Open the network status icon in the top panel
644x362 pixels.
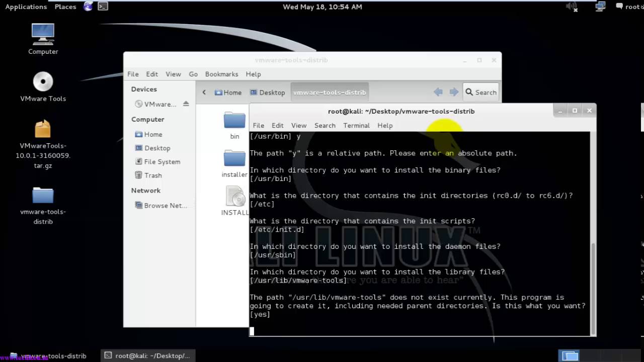(600, 7)
